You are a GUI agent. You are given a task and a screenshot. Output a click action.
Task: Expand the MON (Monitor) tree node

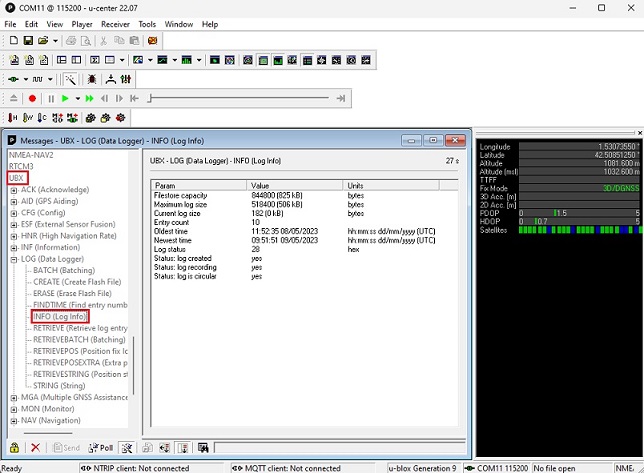[14, 409]
